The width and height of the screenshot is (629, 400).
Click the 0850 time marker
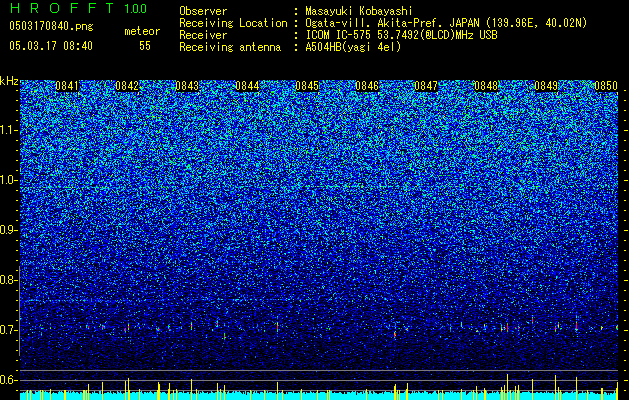(606, 86)
